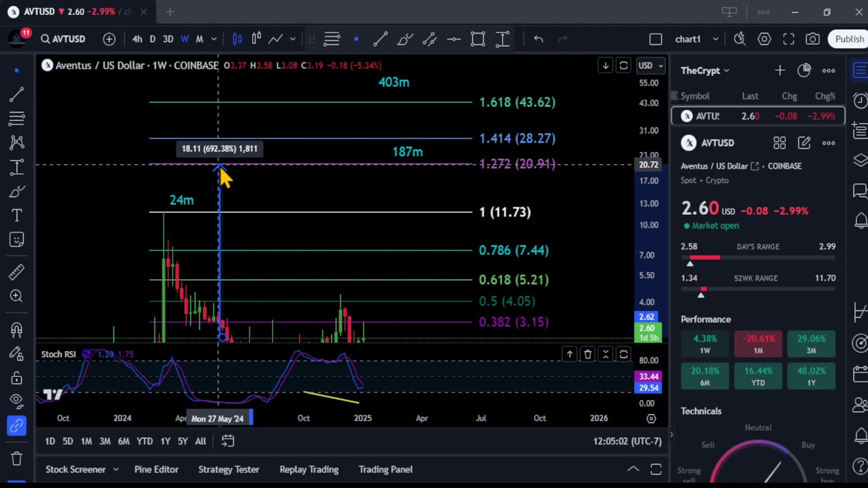The width and height of the screenshot is (868, 488).
Task: Open the emoji sticker tool
Action: point(17,240)
